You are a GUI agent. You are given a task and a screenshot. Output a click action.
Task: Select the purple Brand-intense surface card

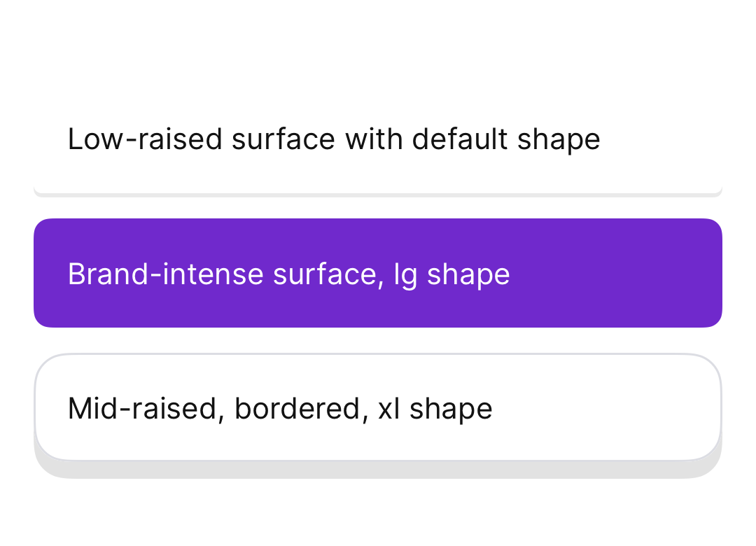pos(378,273)
